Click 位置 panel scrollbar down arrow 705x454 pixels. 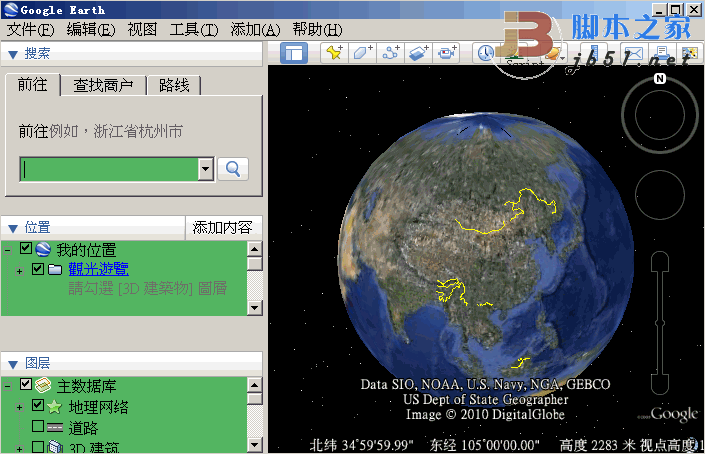point(254,308)
